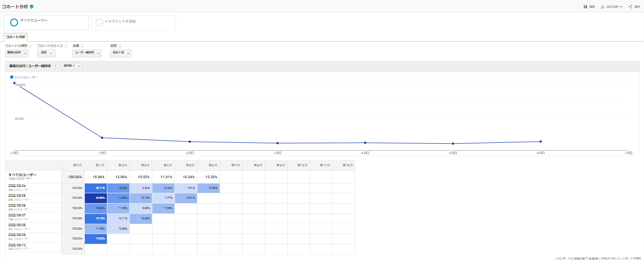Switch to the コホート分析 tab
Image resolution: width=644 pixels, height=262 pixels.
[x=16, y=37]
